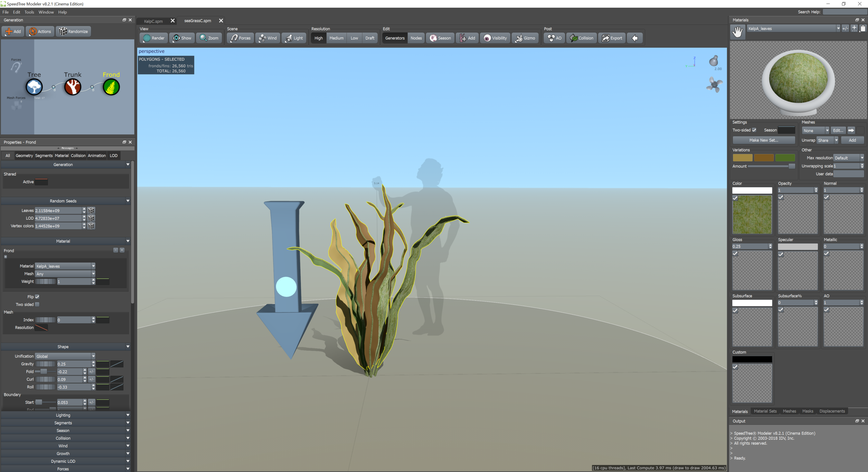This screenshot has height=472, width=868.
Task: Open the Material dropdown showing KelpA_leaves
Action: point(65,266)
